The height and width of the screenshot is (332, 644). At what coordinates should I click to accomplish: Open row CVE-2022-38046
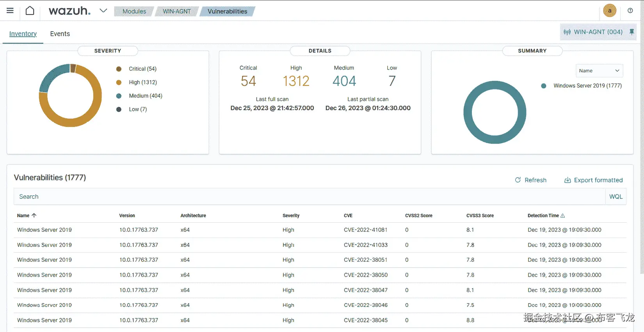(320, 305)
